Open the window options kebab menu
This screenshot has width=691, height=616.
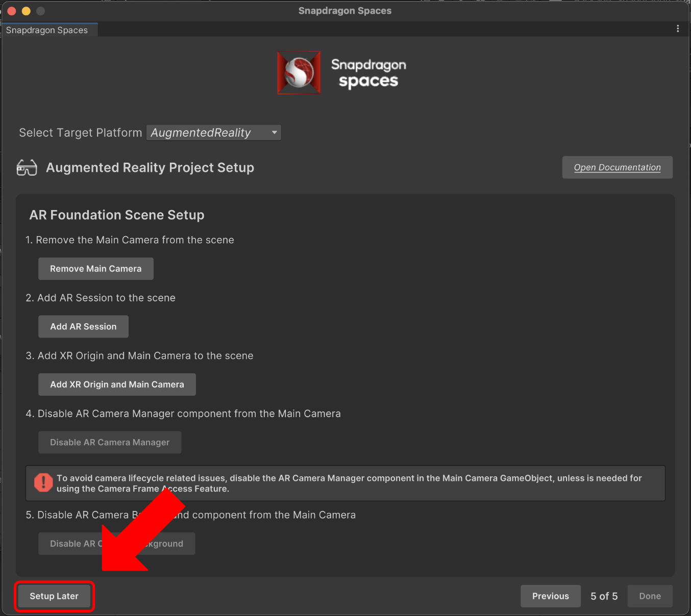pos(678,29)
